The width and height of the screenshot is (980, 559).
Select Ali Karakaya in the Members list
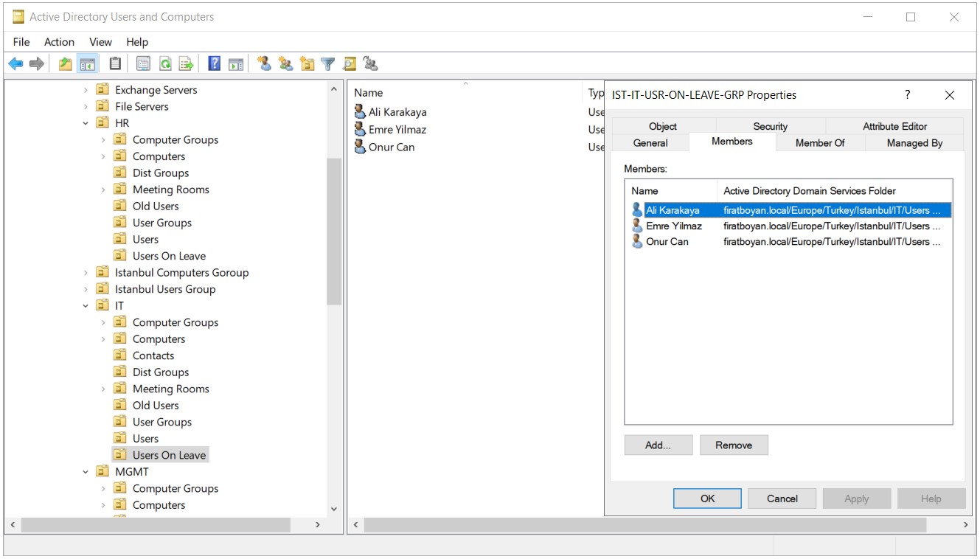790,210
